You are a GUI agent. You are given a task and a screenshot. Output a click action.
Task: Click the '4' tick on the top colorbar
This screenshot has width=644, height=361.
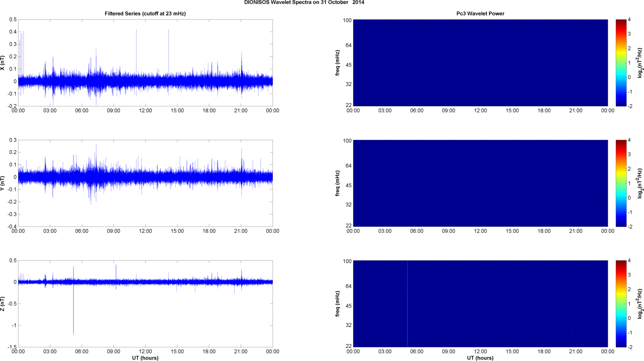[x=629, y=20]
